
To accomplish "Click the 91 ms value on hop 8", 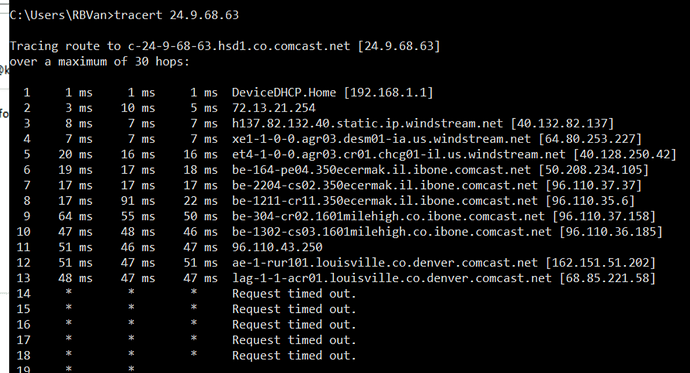I will 138,201.
